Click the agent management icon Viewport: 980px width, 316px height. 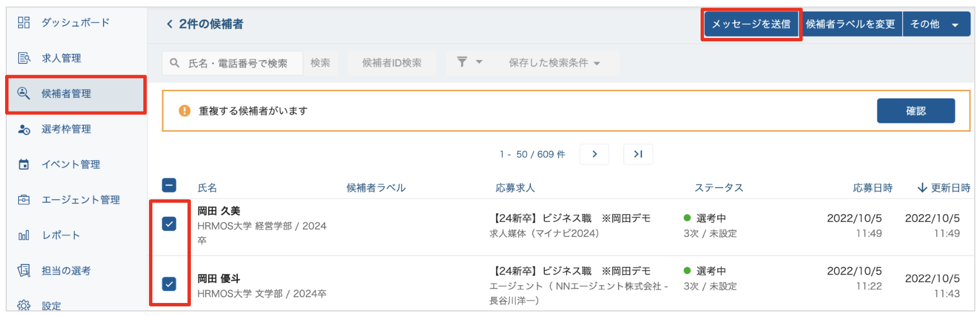[x=24, y=200]
